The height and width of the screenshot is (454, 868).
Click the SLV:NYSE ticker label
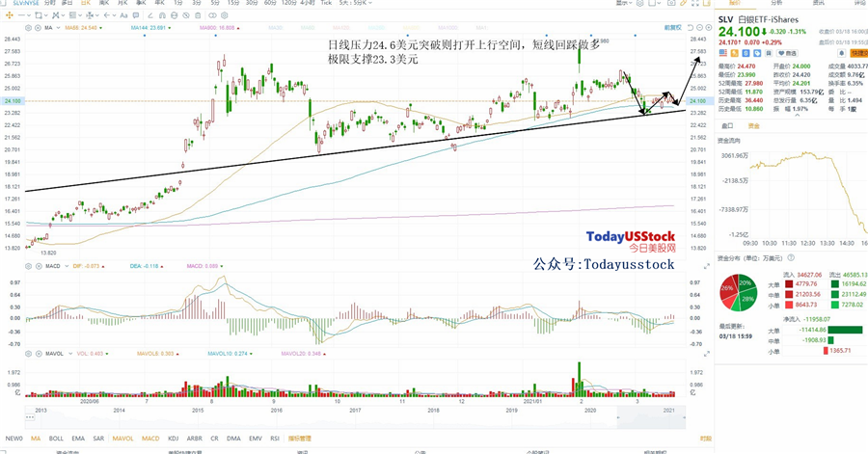pos(26,3)
